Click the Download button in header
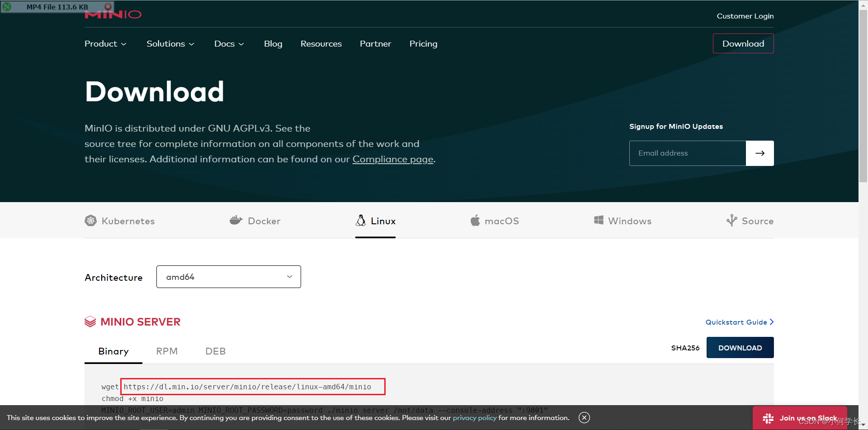The width and height of the screenshot is (868, 430). click(x=743, y=43)
